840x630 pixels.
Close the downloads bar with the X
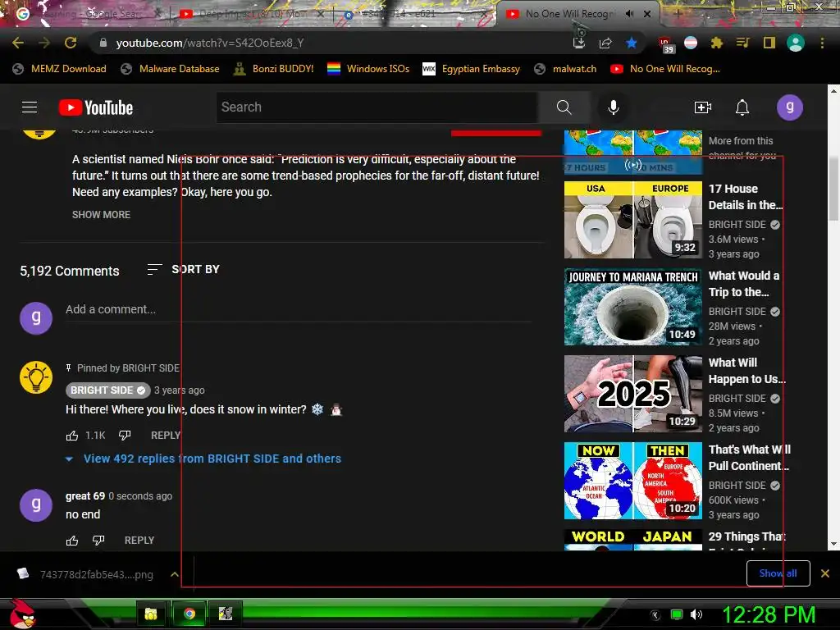[x=825, y=573]
